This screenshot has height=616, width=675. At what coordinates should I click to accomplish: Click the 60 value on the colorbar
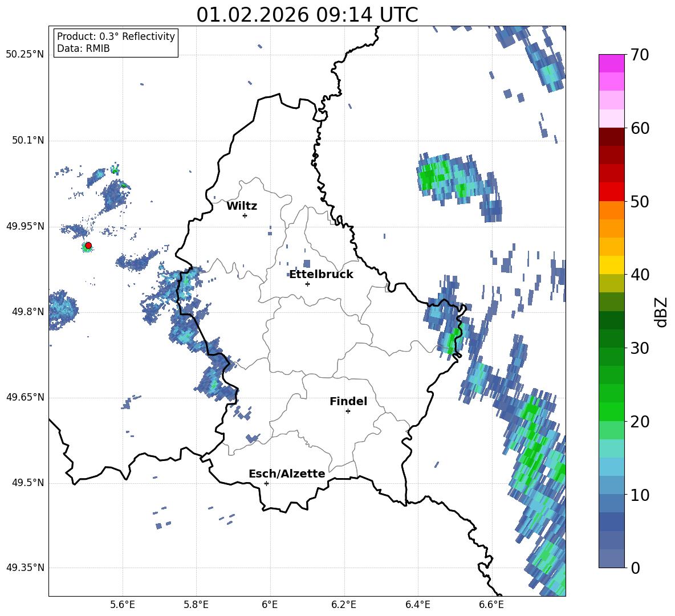click(640, 128)
